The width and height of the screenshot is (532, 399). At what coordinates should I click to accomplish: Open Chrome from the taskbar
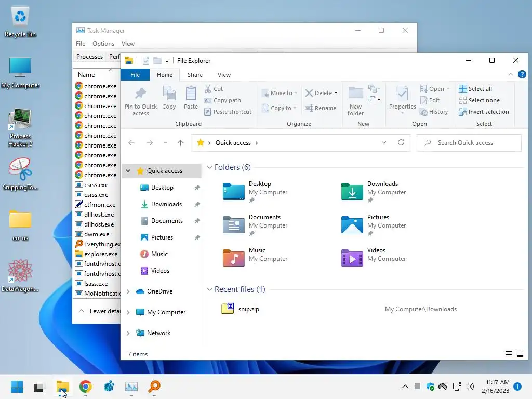86,387
